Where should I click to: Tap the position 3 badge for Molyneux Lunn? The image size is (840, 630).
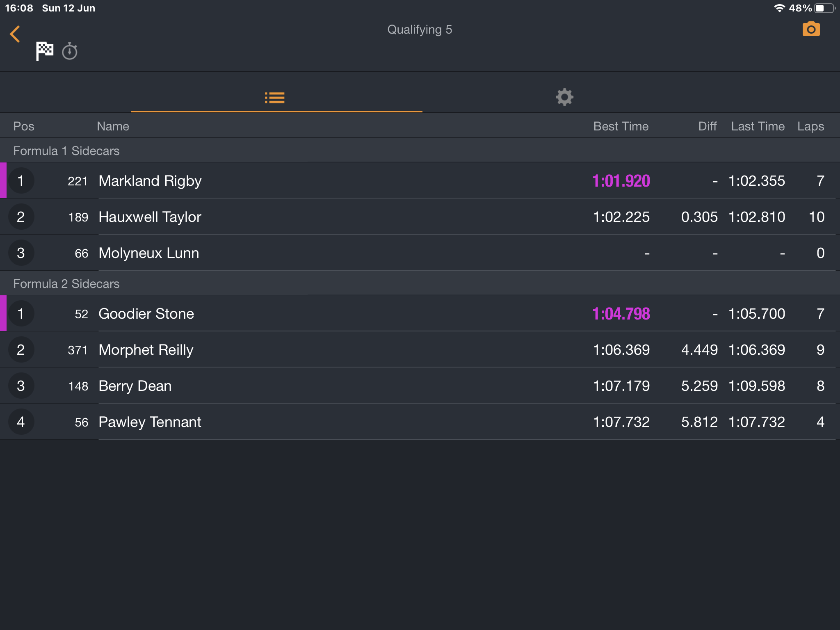coord(21,253)
